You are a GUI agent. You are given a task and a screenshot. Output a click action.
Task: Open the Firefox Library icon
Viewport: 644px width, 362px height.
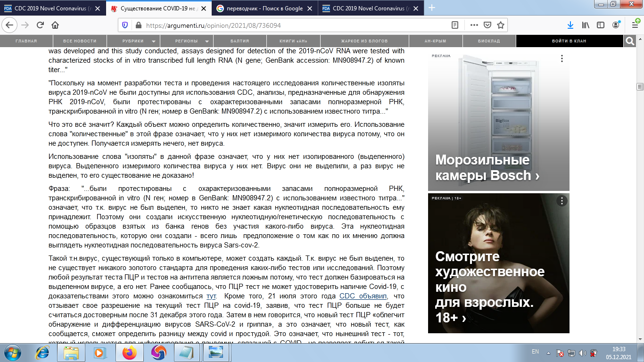point(586,25)
